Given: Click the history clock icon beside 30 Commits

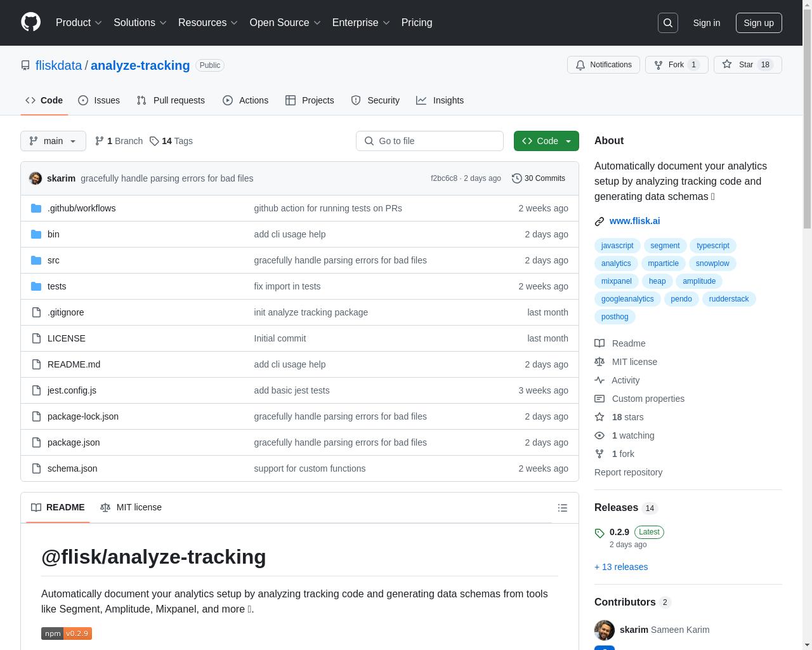Looking at the screenshot, I should [517, 178].
